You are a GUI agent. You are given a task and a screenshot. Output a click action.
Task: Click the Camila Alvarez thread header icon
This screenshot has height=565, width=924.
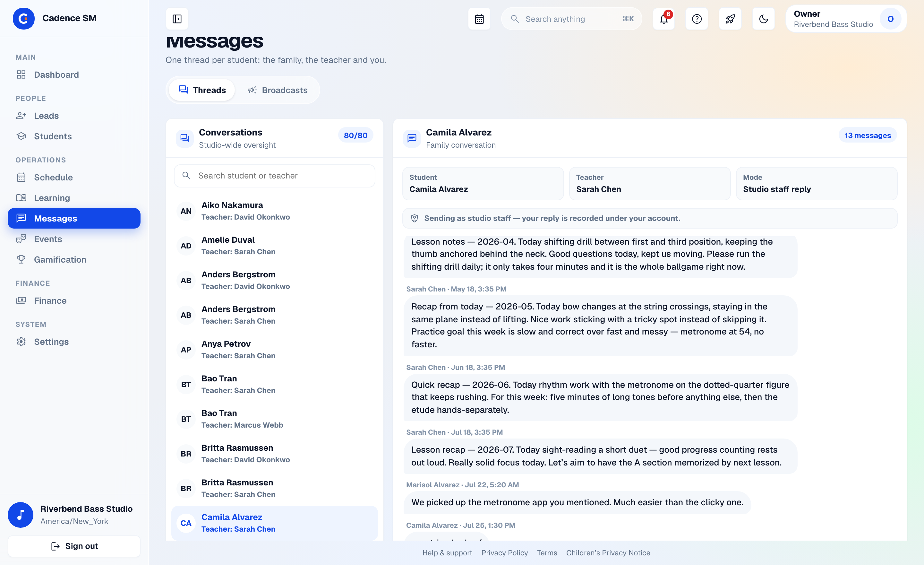(x=412, y=138)
